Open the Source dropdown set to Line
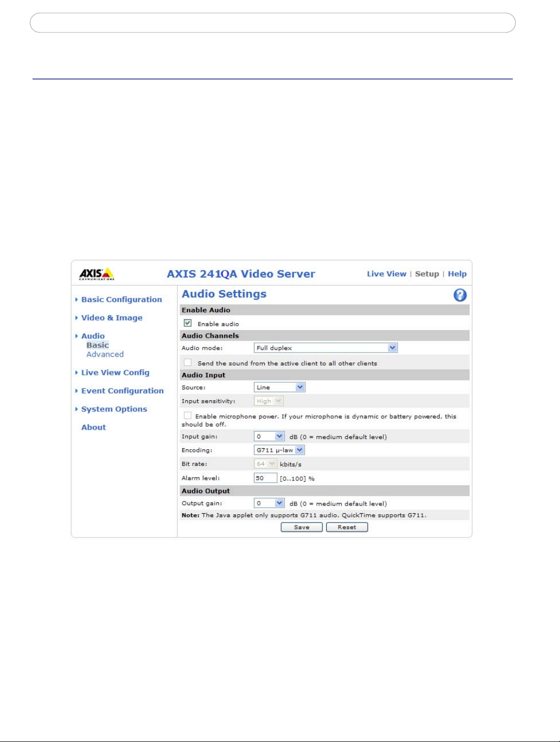 pyautogui.click(x=280, y=387)
